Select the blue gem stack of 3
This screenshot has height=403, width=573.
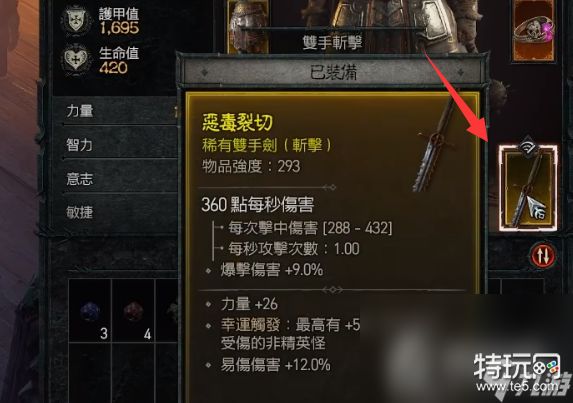click(90, 311)
